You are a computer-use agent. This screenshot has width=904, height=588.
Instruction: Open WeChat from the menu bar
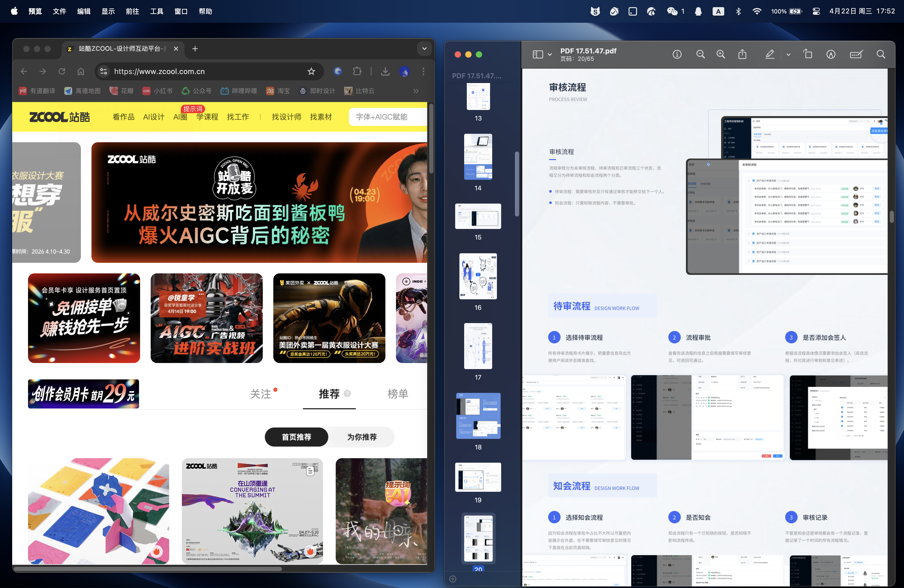pyautogui.click(x=672, y=11)
